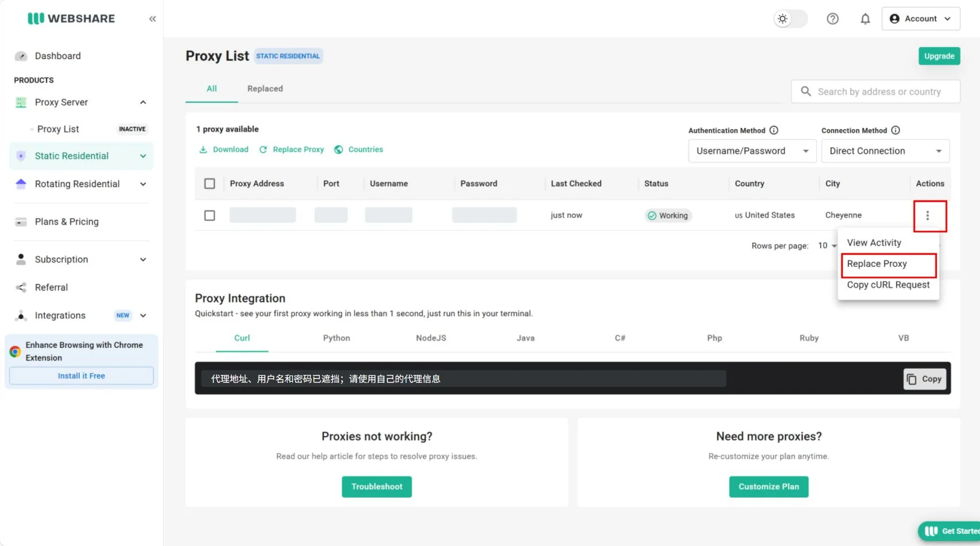Expand Rotating Residential chevron

[143, 184]
